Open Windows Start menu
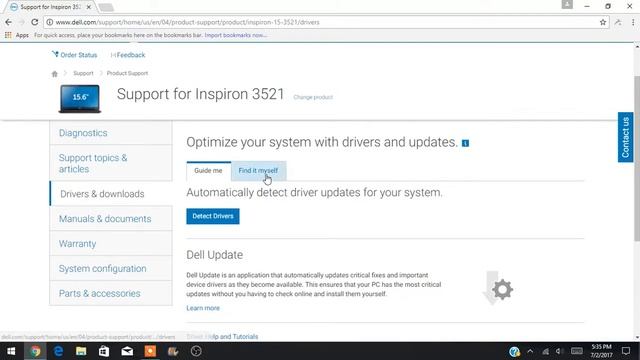This screenshot has height=360, width=640. 11,351
